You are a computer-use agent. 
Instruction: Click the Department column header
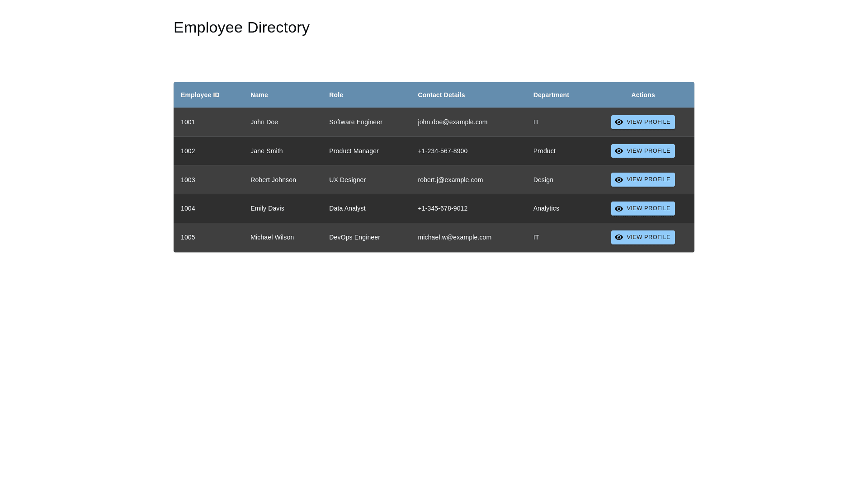tap(551, 95)
